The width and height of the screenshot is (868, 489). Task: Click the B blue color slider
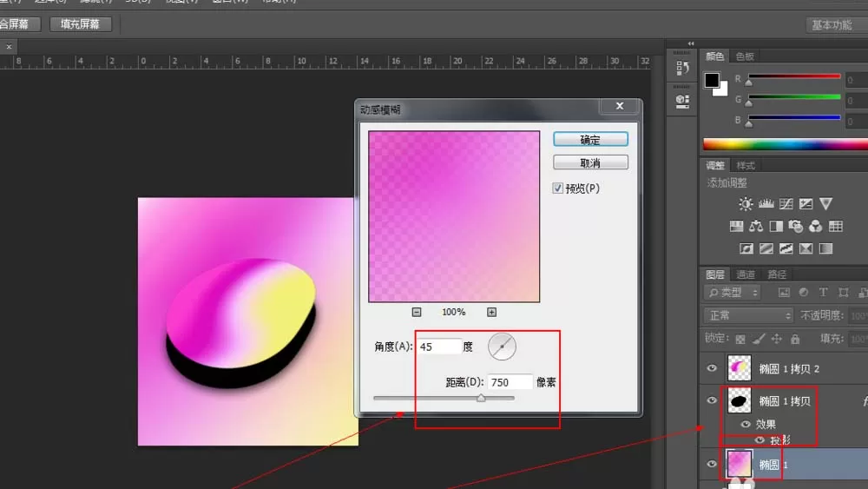coord(794,118)
